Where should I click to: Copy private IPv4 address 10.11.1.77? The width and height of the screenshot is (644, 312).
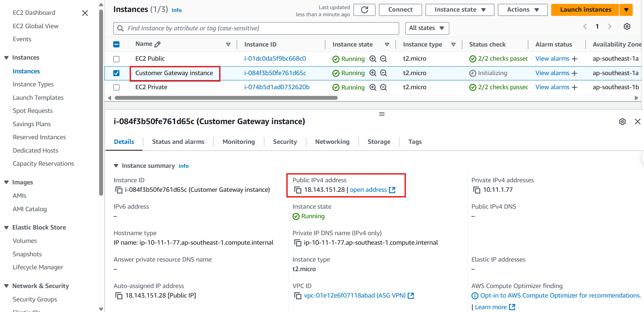point(477,190)
